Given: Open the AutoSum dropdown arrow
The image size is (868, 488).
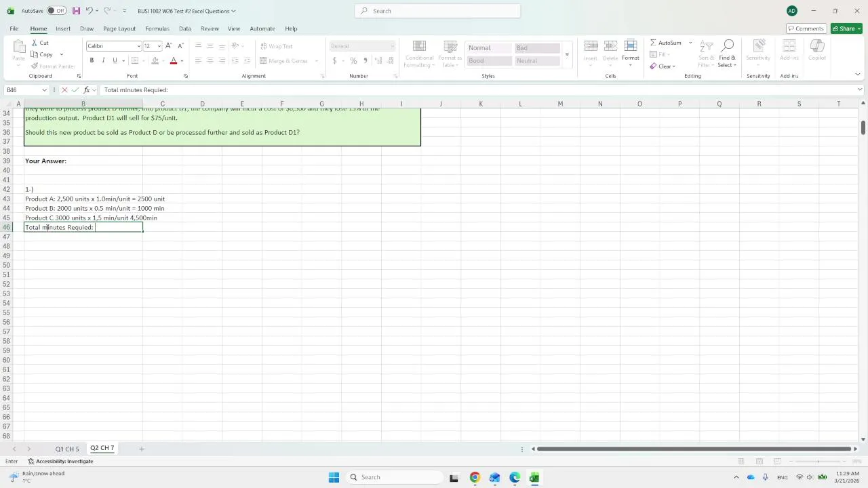Looking at the screenshot, I should coord(690,43).
